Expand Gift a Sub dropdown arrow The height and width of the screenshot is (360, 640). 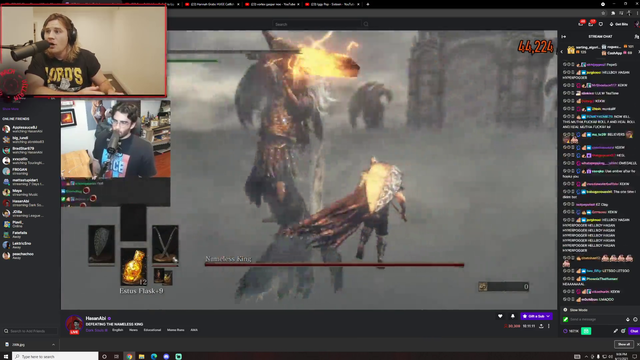tap(548, 316)
